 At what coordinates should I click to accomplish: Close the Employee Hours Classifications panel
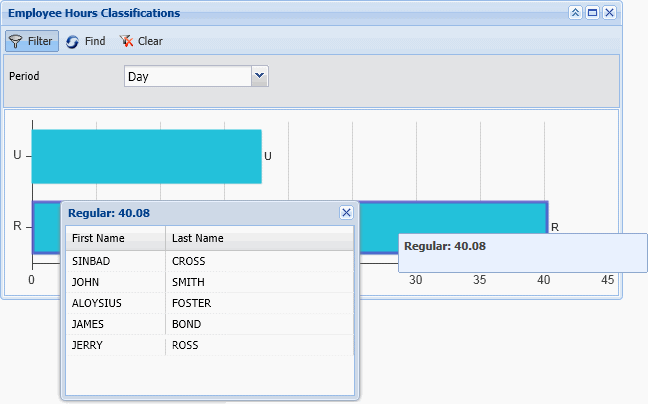click(609, 13)
